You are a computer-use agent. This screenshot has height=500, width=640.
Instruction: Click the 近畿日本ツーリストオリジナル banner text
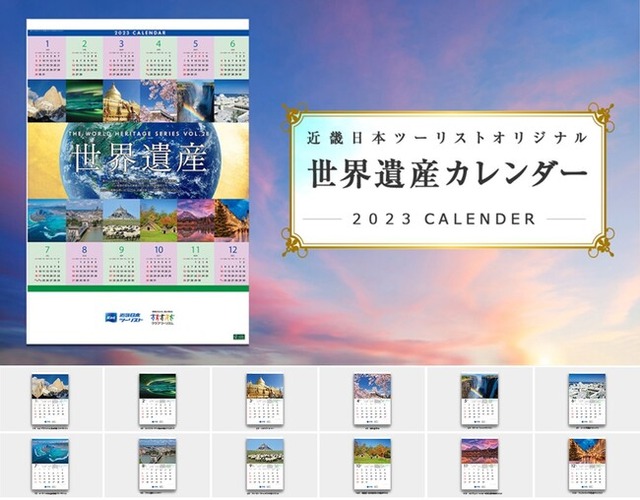447,138
